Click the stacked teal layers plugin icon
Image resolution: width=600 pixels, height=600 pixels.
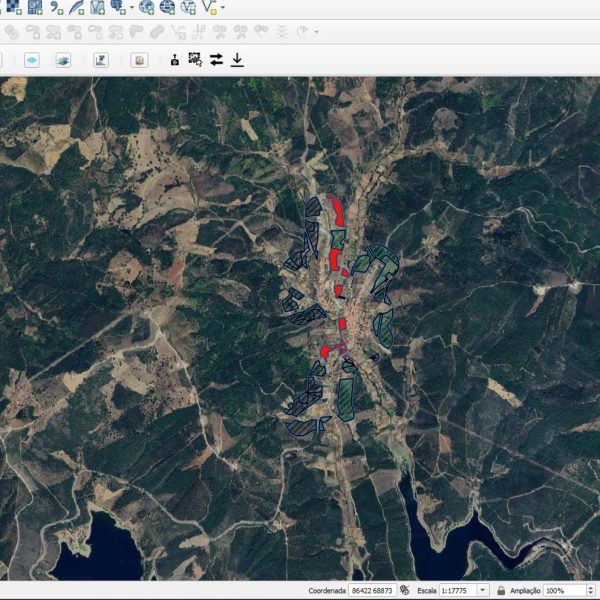[x=63, y=60]
